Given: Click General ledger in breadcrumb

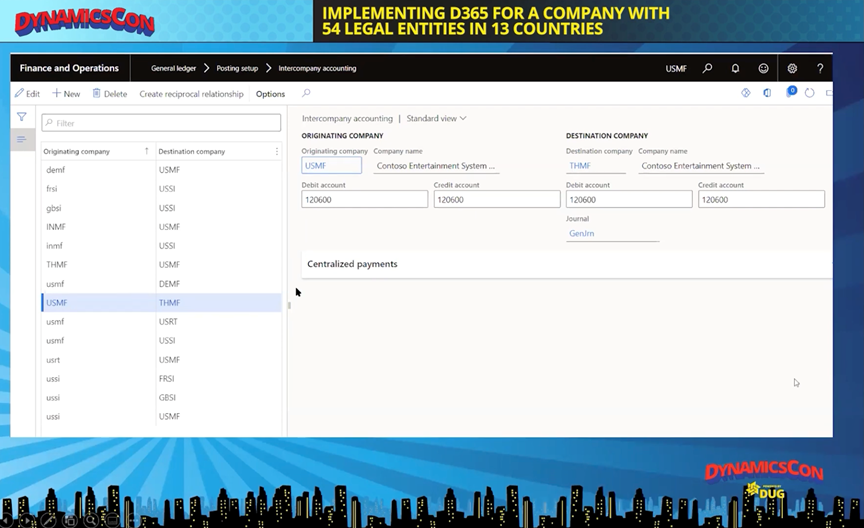Looking at the screenshot, I should coord(173,69).
